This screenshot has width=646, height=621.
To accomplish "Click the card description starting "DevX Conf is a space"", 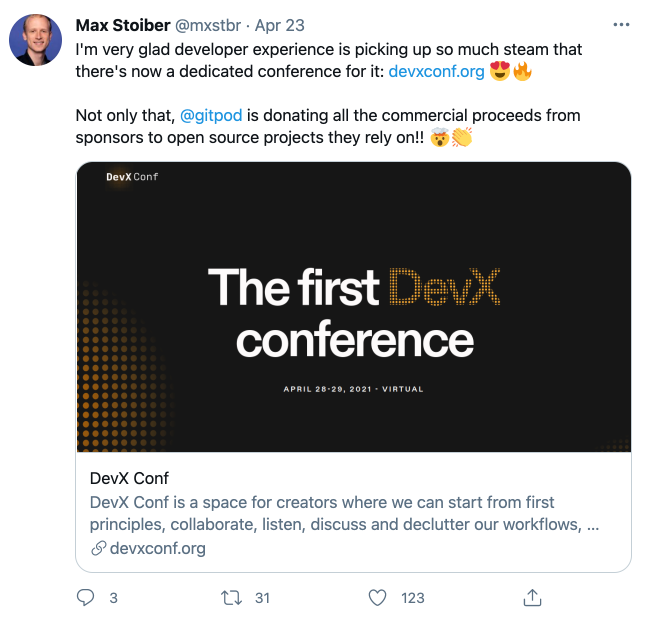I will [x=344, y=513].
